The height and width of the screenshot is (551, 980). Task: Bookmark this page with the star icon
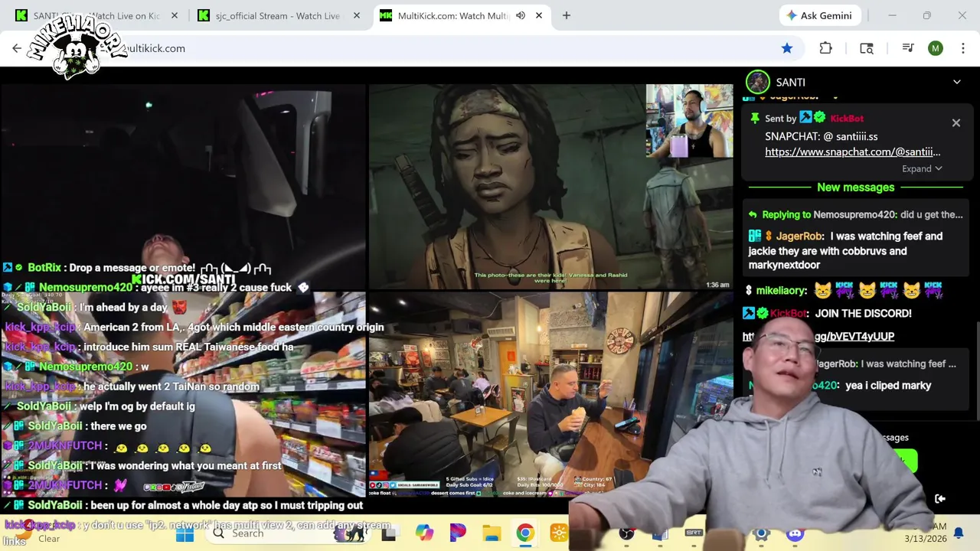787,48
